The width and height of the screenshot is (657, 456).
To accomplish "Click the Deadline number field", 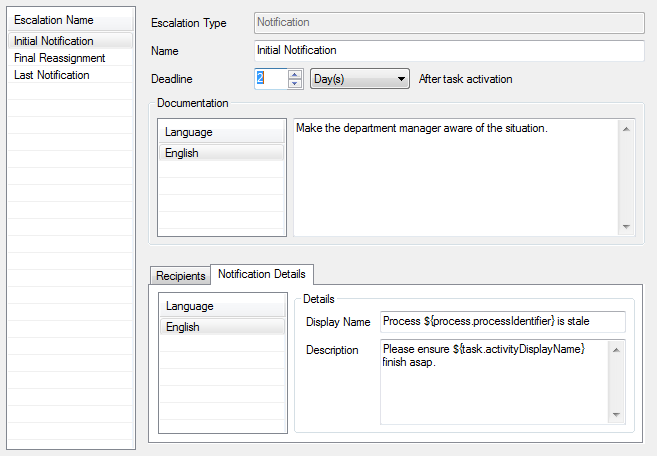I will [x=270, y=78].
